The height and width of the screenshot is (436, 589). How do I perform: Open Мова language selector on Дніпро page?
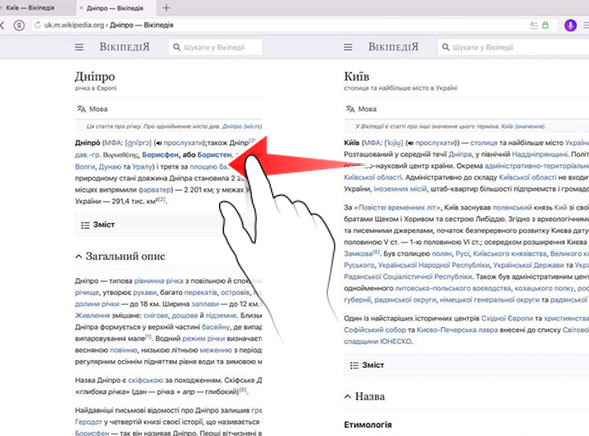click(92, 109)
